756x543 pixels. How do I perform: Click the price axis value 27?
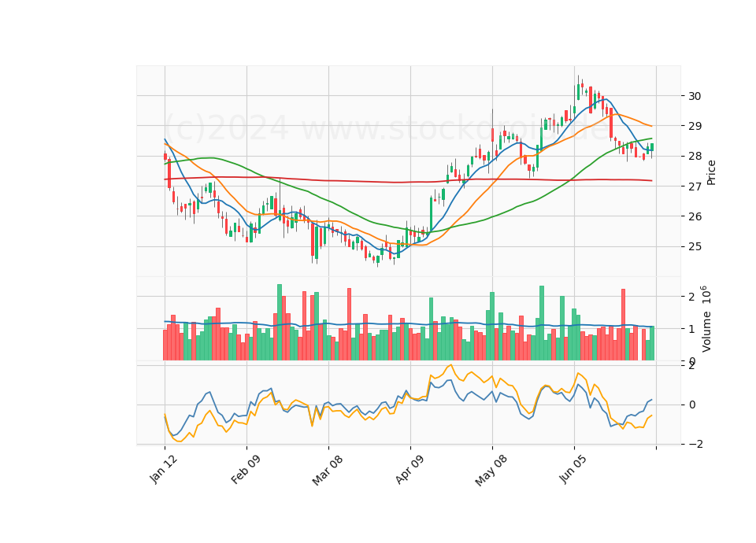695,187
